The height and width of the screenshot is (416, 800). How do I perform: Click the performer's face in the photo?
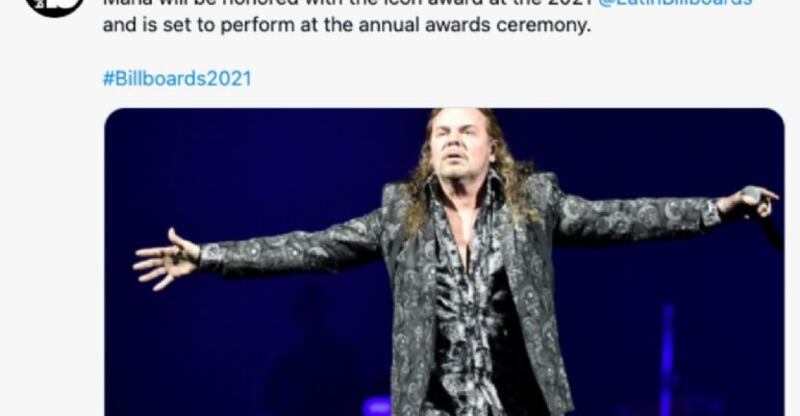(460, 143)
